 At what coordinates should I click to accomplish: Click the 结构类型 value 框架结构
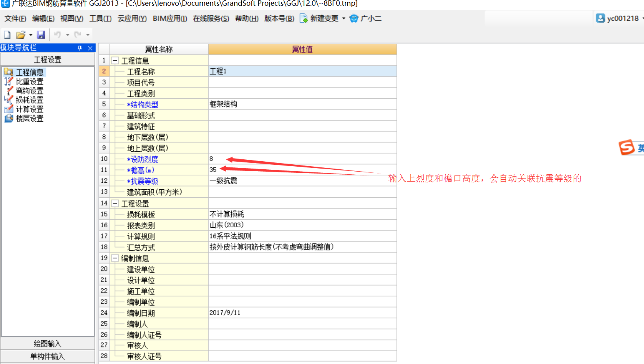[302, 104]
